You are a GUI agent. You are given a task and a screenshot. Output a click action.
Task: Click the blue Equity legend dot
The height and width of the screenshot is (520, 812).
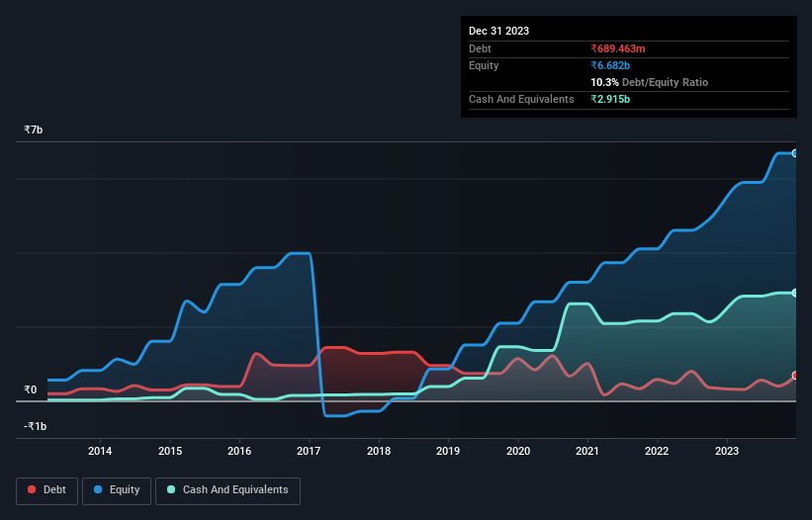98,489
